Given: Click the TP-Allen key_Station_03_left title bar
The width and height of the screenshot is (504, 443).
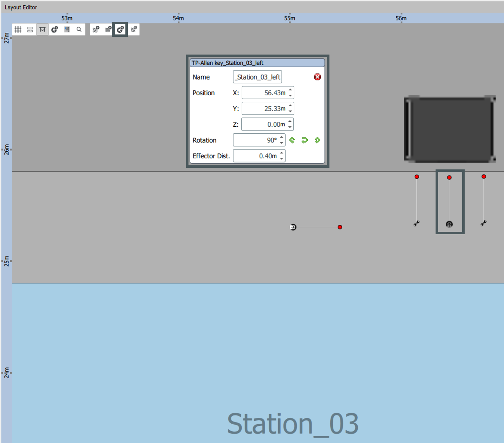Looking at the screenshot, I should [257, 63].
